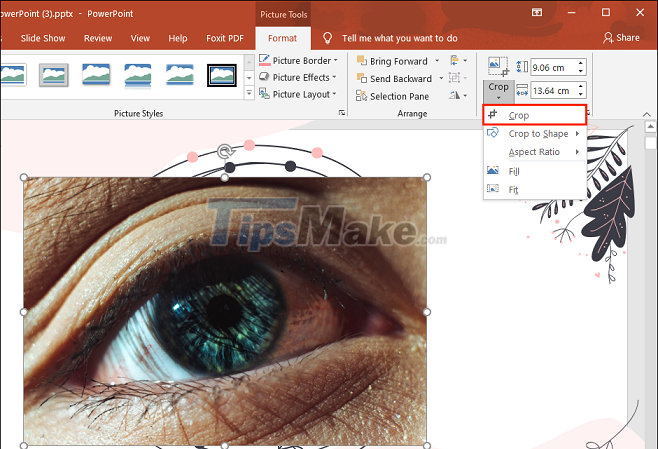Viewport: 658px width, 449px height.
Task: Select the third picture style thumbnail
Action: [x=96, y=74]
